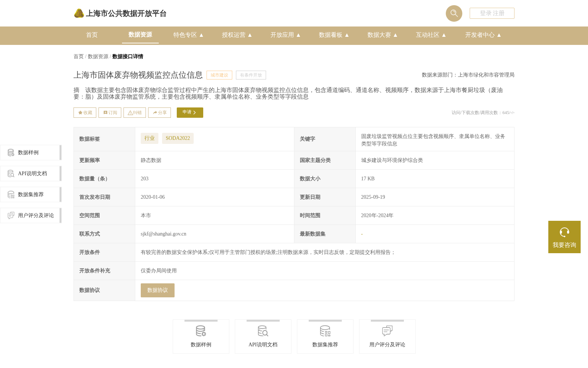Click the 2025-09-19 update date value
588x368 pixels.
click(x=373, y=197)
